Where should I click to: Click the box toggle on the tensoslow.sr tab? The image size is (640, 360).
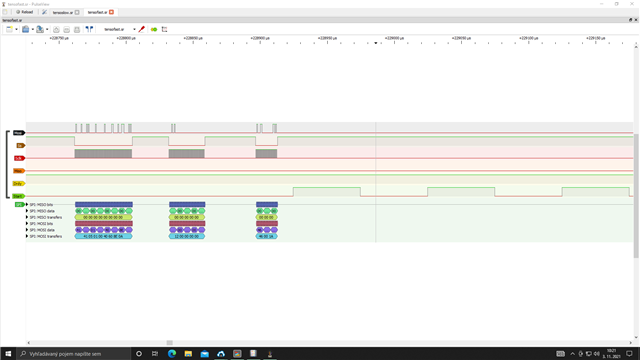click(x=77, y=12)
